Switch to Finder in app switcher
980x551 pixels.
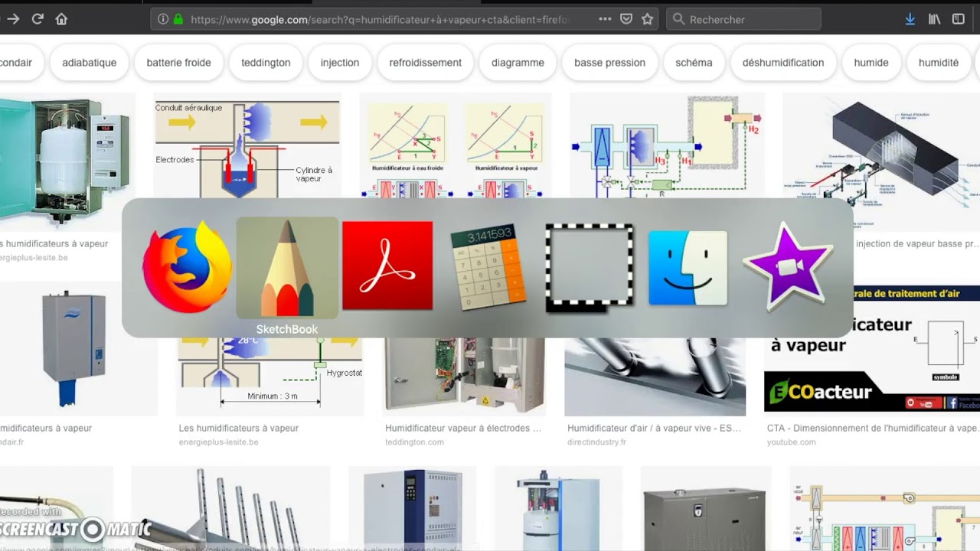point(688,268)
